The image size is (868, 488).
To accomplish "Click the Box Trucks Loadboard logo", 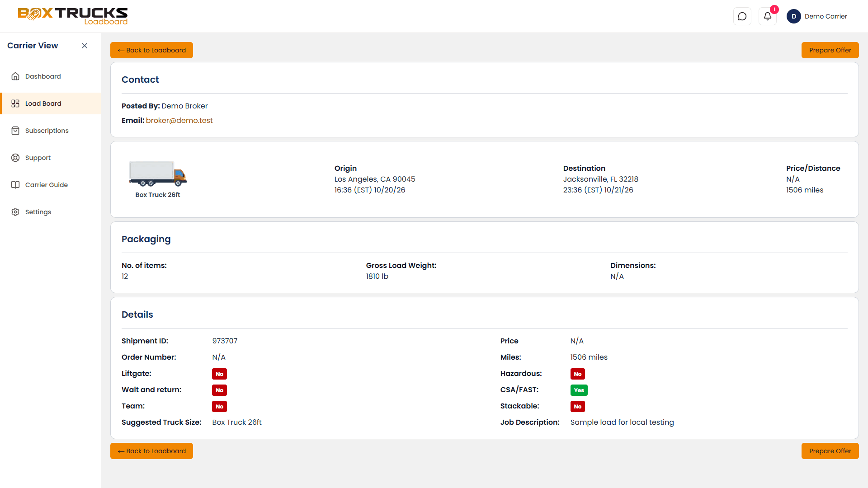I will coord(73,16).
